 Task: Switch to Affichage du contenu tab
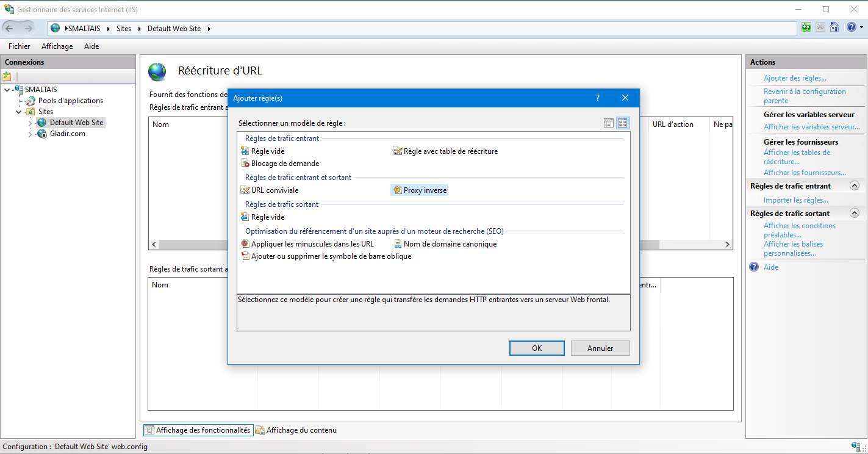point(301,430)
